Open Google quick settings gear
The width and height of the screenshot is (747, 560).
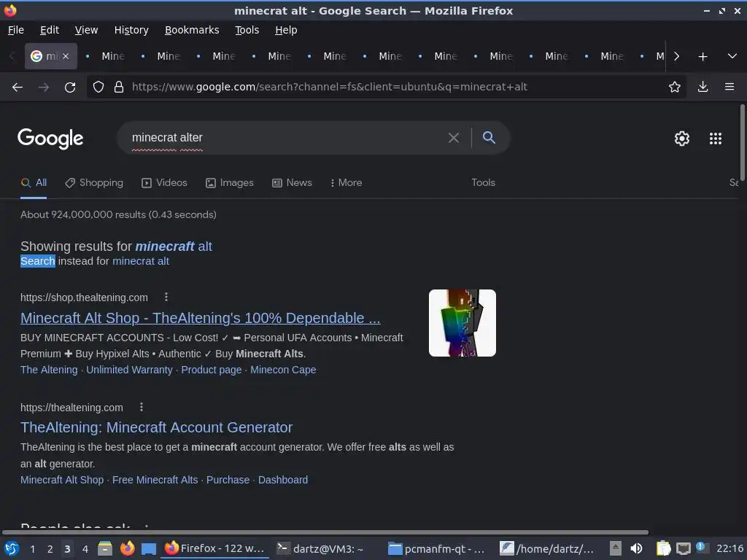682,139
